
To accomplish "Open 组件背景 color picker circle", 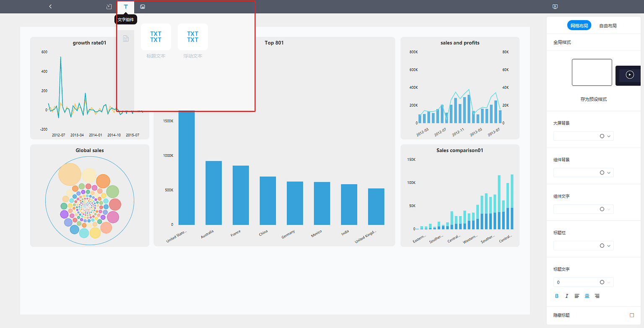I will pyautogui.click(x=602, y=173).
